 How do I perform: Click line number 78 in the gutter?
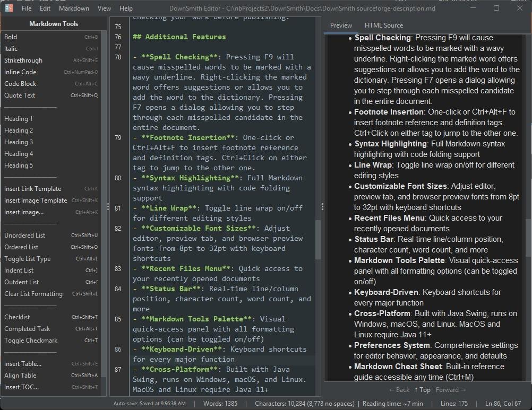click(118, 57)
